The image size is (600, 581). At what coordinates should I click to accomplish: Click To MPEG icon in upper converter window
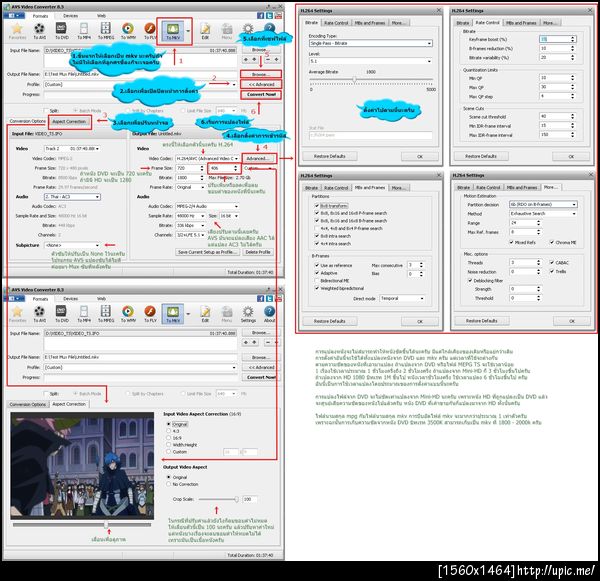[x=106, y=31]
